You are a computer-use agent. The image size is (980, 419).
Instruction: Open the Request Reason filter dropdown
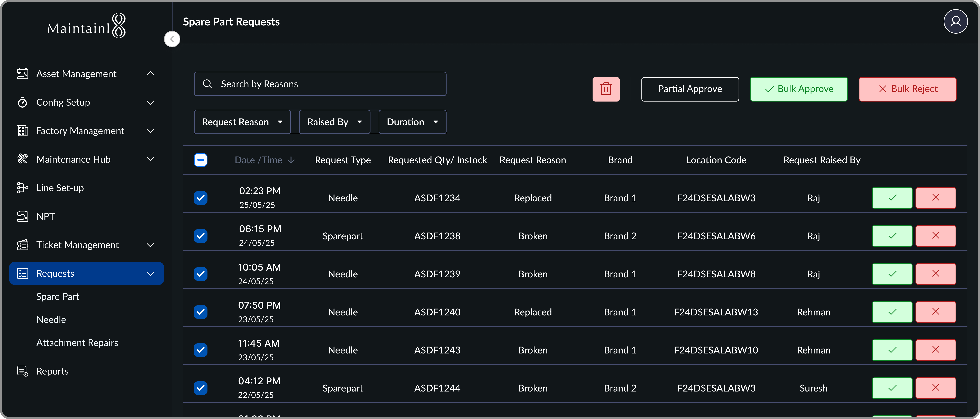pyautogui.click(x=242, y=122)
